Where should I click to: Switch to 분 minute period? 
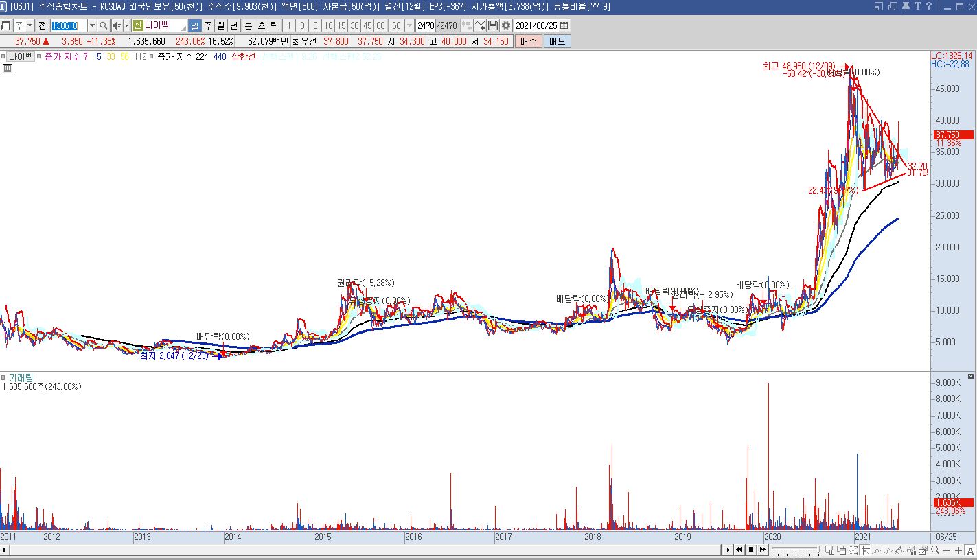pyautogui.click(x=249, y=25)
